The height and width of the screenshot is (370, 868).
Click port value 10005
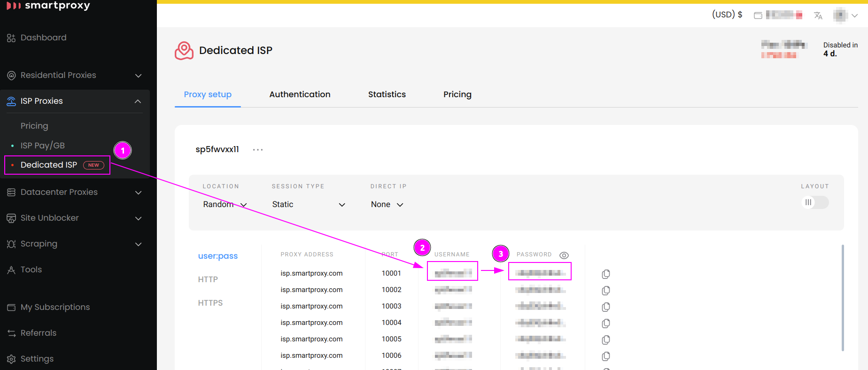pyautogui.click(x=391, y=339)
